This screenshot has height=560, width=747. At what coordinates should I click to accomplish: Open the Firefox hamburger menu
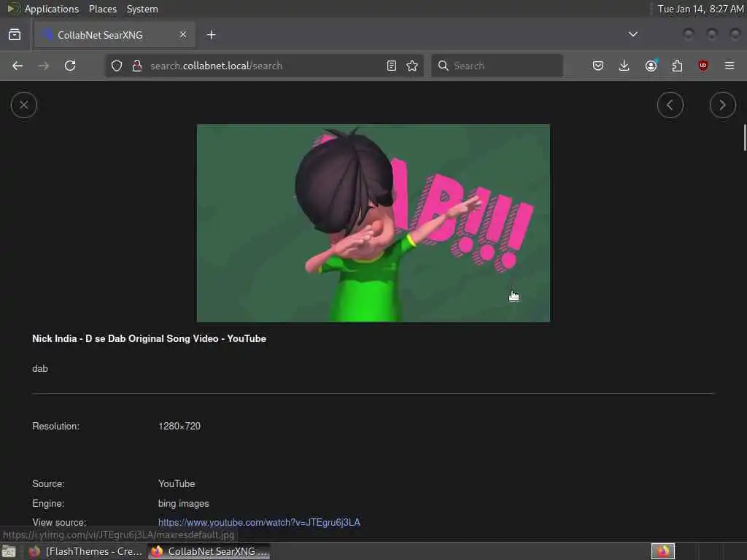tap(729, 66)
